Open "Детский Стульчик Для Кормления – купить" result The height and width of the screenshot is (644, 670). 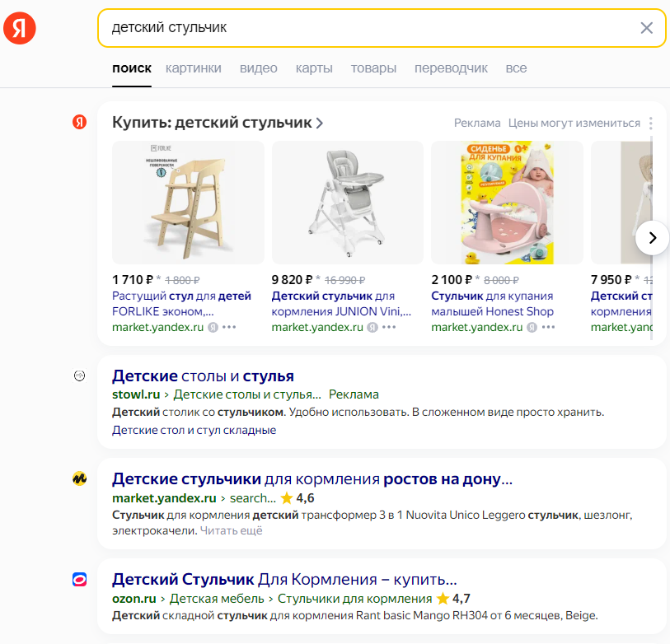[284, 580]
